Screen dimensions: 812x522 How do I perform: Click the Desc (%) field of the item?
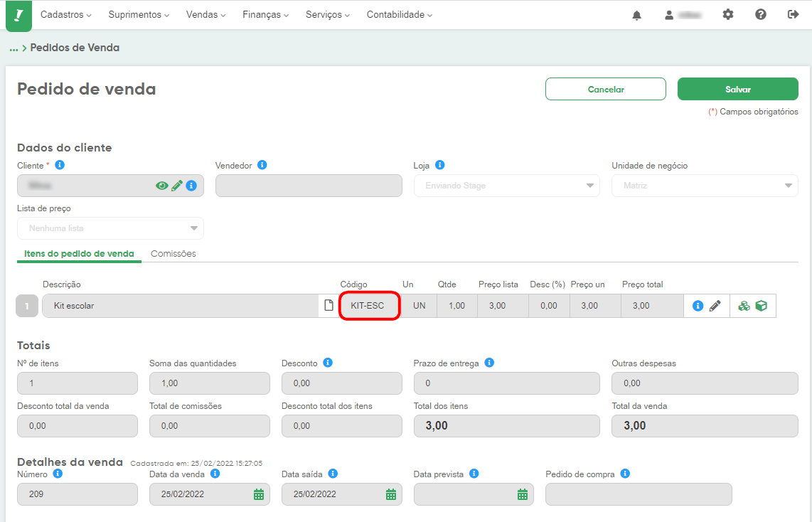point(549,306)
